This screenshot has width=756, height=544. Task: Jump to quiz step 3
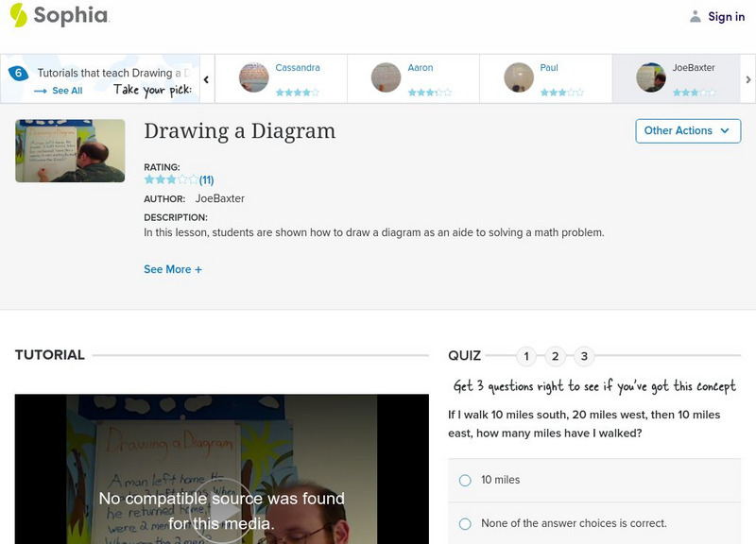click(583, 355)
